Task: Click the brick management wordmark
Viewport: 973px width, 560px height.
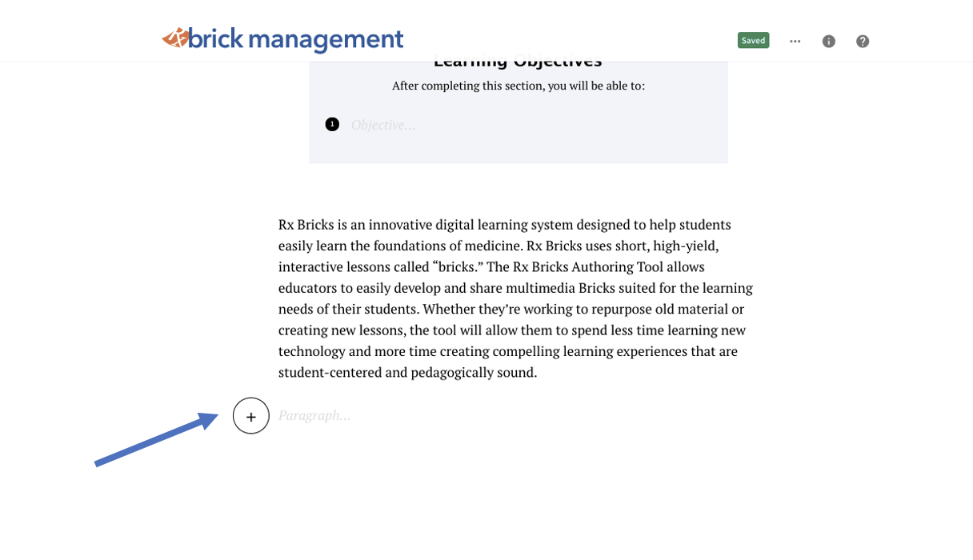Action: 297,39
